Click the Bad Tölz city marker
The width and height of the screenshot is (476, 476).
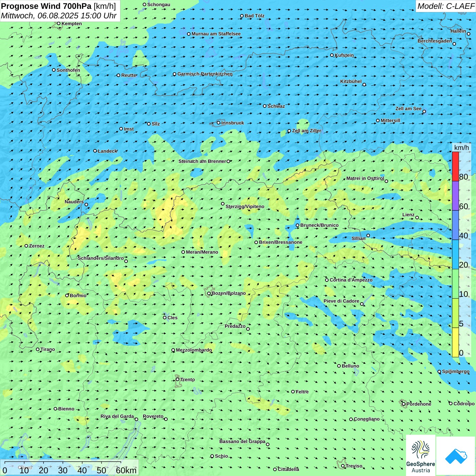point(242,16)
